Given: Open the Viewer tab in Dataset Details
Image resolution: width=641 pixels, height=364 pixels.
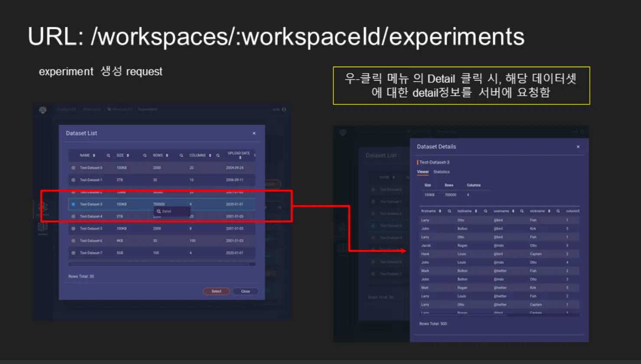Looking at the screenshot, I should point(423,172).
